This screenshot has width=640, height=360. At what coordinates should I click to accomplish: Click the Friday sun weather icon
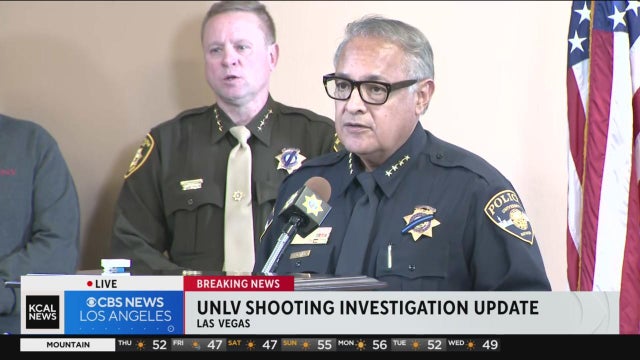(196, 345)
